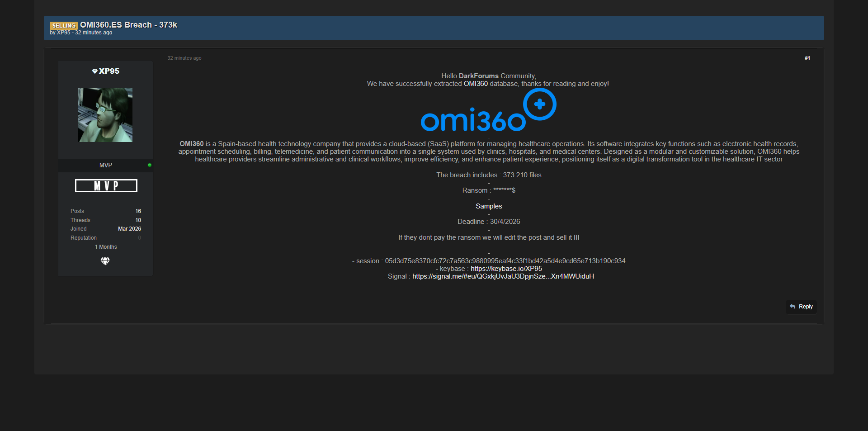Viewport: 868px width, 431px height.
Task: Open the signal.me contact link
Action: pos(503,276)
